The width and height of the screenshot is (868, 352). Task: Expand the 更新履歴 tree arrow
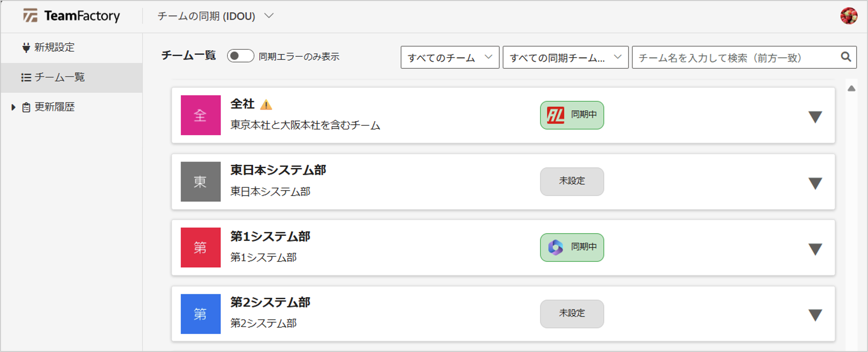point(13,107)
